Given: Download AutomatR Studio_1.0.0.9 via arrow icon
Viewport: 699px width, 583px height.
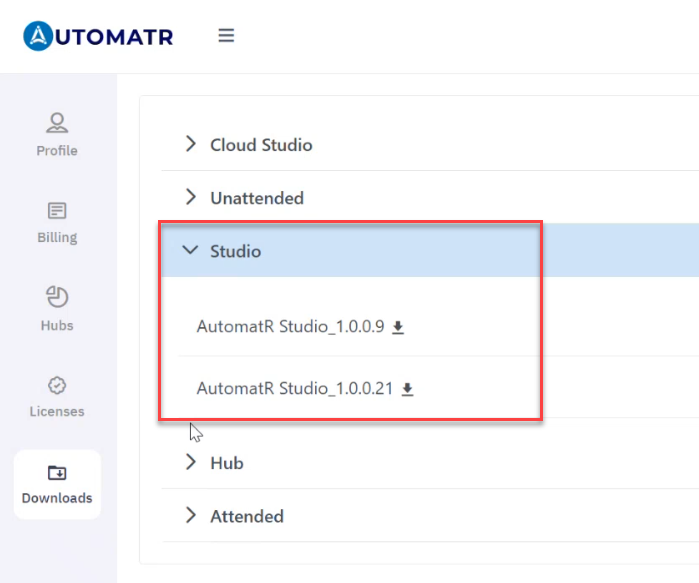Looking at the screenshot, I should tap(398, 327).
